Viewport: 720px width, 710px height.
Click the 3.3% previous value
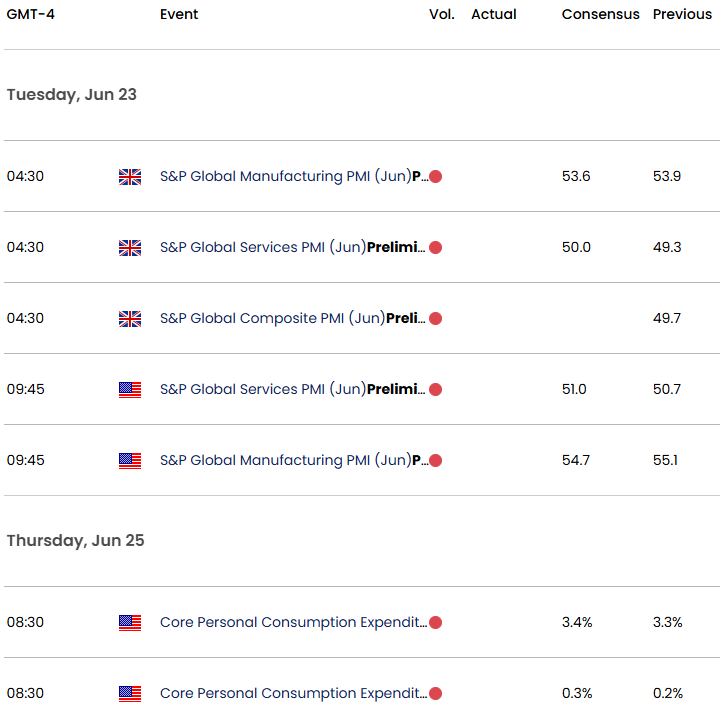pos(668,622)
